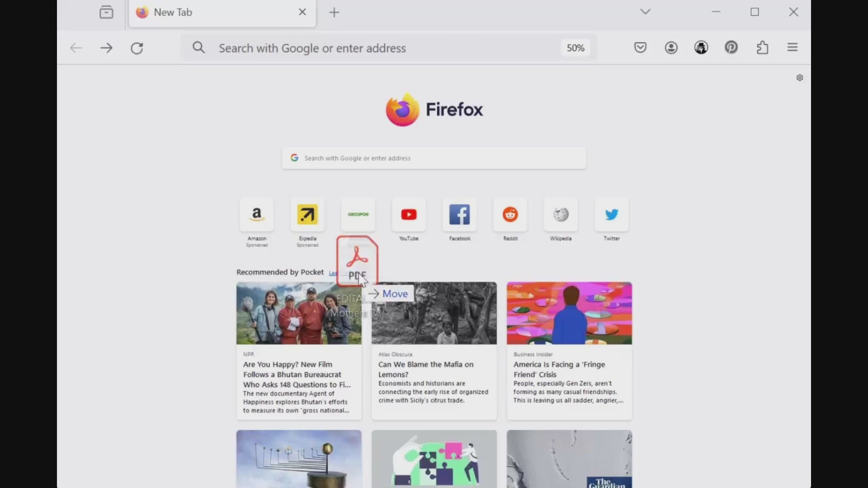
Task: Click the Go forward arrow
Action: pos(106,48)
